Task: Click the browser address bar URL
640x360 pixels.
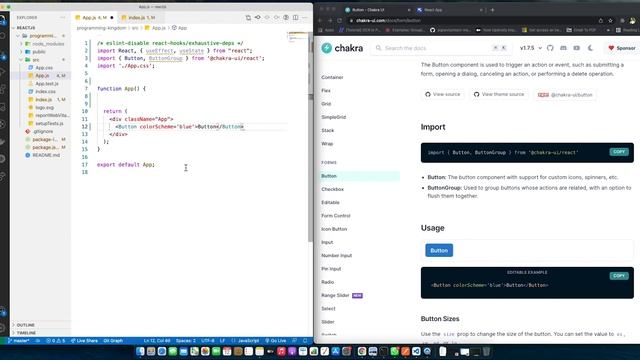Action: pyautogui.click(x=388, y=20)
